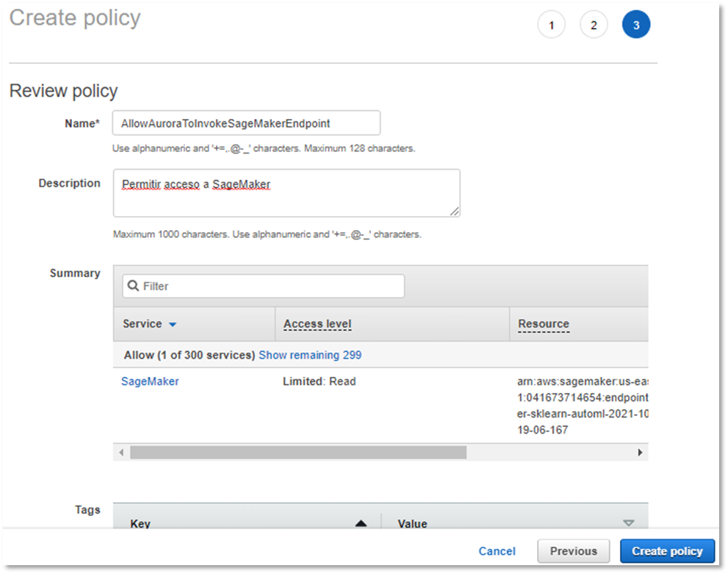Go to wizard step 2 circle
This screenshot has height=574, width=728.
tap(594, 26)
